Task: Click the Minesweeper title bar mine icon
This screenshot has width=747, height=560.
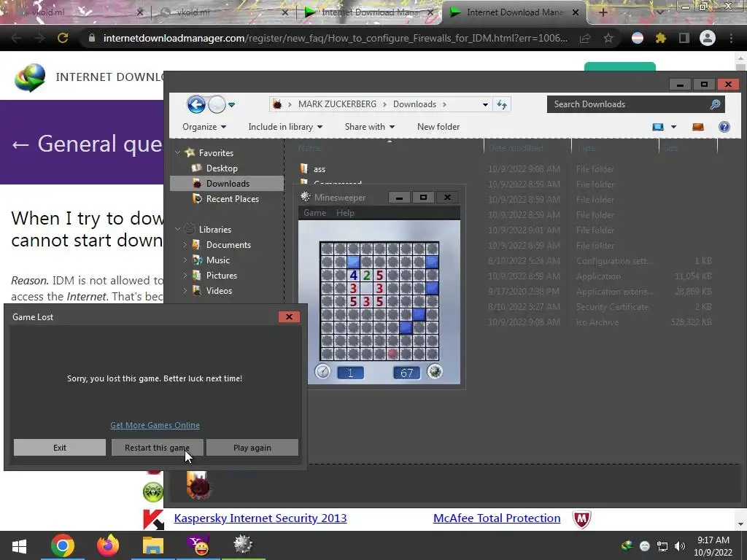Action: point(306,197)
